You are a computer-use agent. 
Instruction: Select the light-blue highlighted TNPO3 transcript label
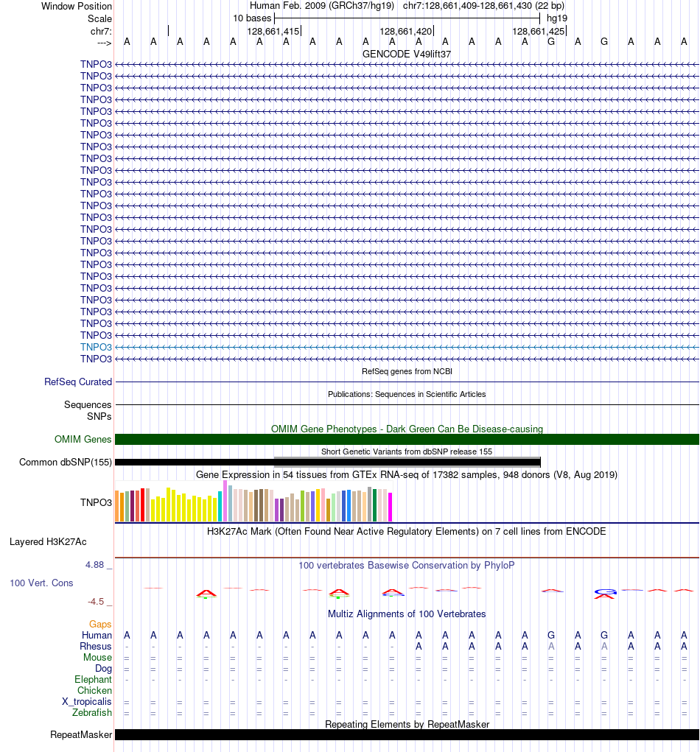click(96, 347)
